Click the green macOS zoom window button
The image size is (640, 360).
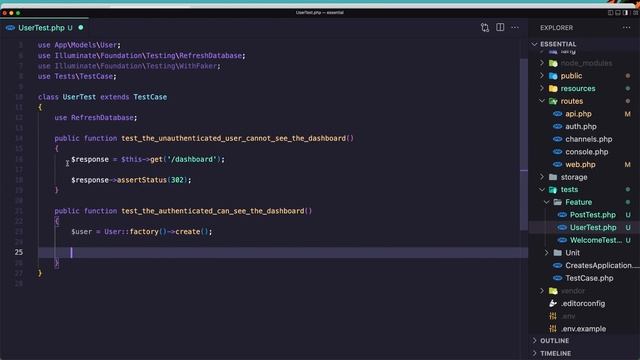pyautogui.click(x=18, y=13)
